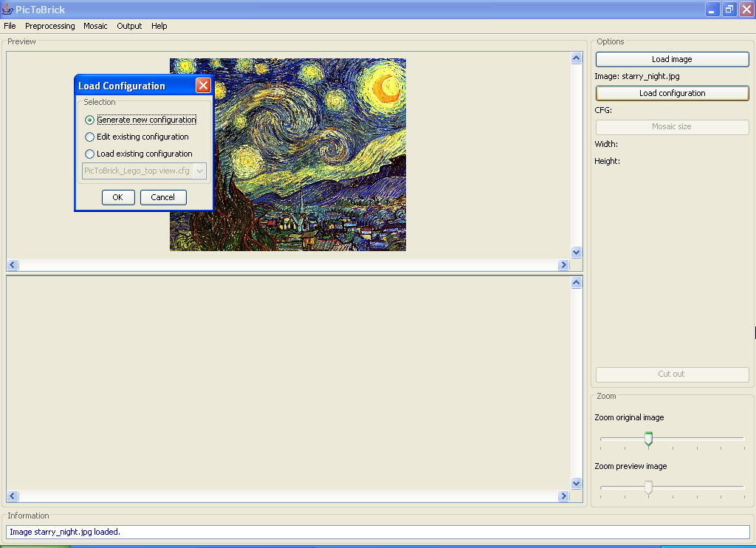Open the Output menu
This screenshot has height=548, width=756.
[129, 26]
